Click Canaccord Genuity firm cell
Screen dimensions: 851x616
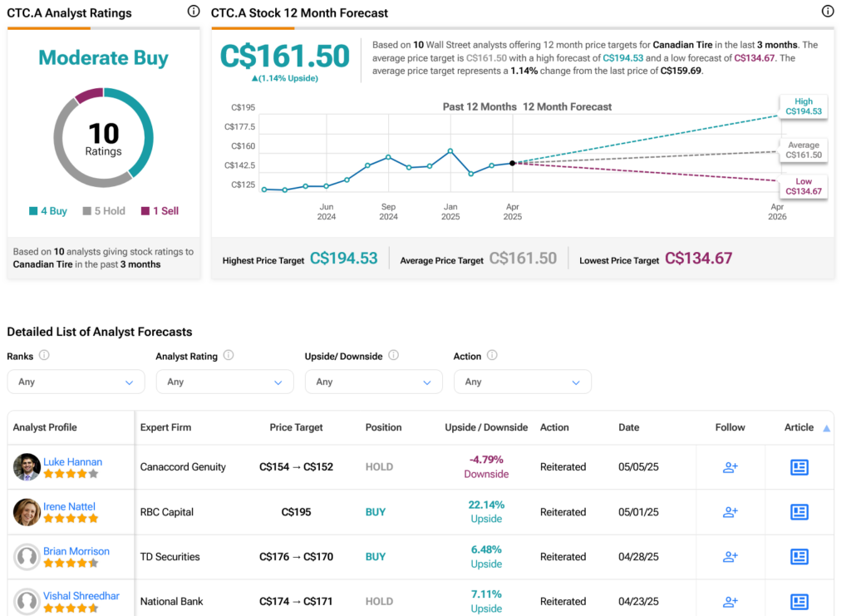(183, 466)
